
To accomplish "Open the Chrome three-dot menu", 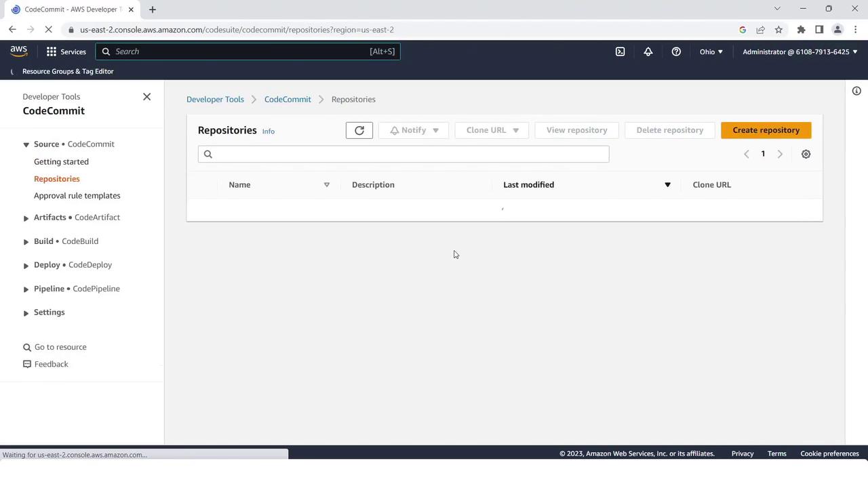I will point(856,30).
